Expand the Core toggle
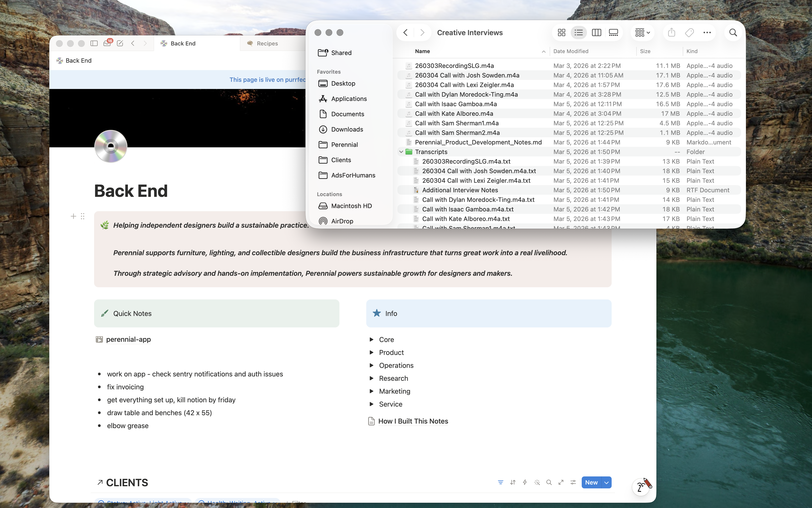Image resolution: width=812 pixels, height=508 pixels. 372,340
